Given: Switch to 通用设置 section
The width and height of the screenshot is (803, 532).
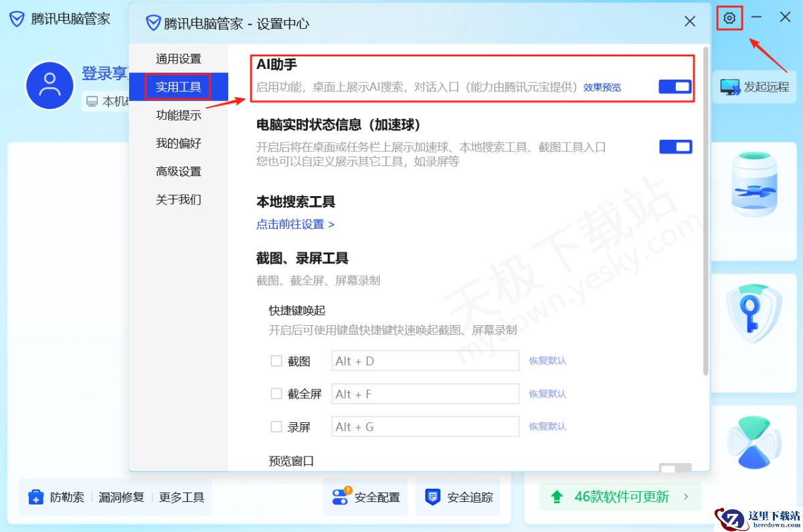Looking at the screenshot, I should click(x=178, y=58).
